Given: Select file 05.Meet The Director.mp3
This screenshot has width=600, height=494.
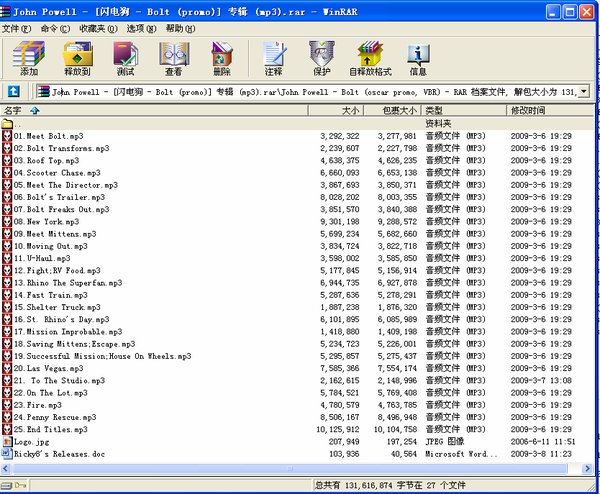Looking at the screenshot, I should (x=66, y=185).
